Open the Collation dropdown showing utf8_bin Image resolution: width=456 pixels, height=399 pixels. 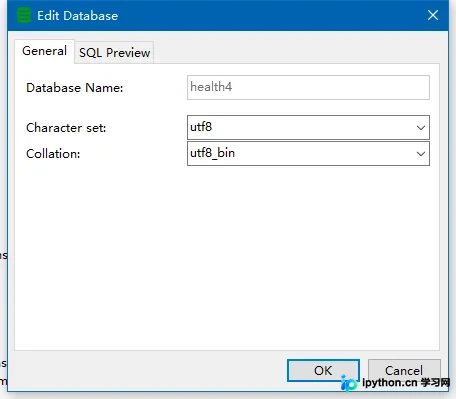coord(308,154)
